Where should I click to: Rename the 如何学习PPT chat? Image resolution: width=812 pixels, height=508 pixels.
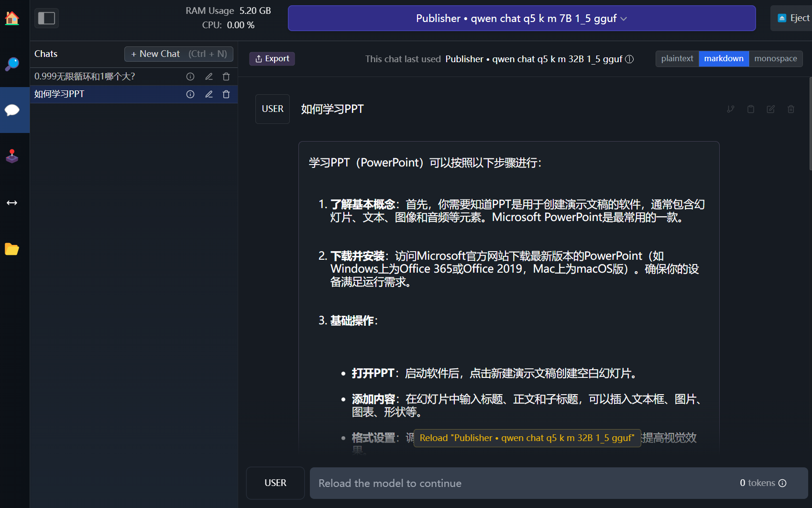point(209,94)
